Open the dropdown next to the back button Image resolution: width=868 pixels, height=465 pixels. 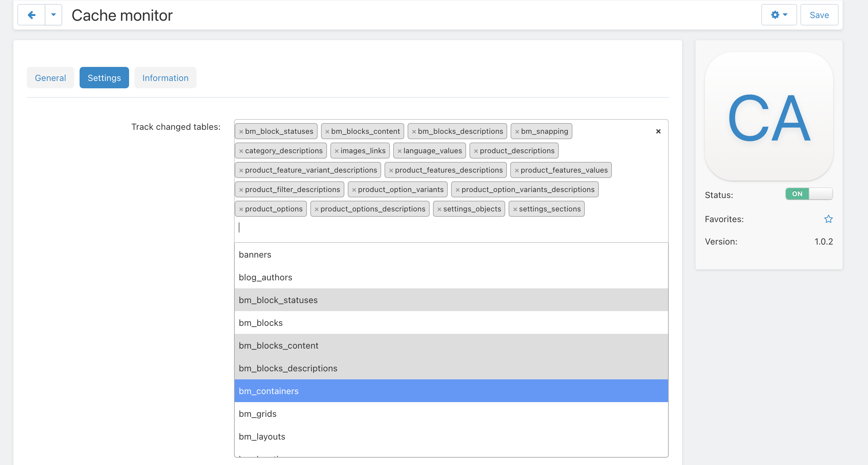coord(53,15)
